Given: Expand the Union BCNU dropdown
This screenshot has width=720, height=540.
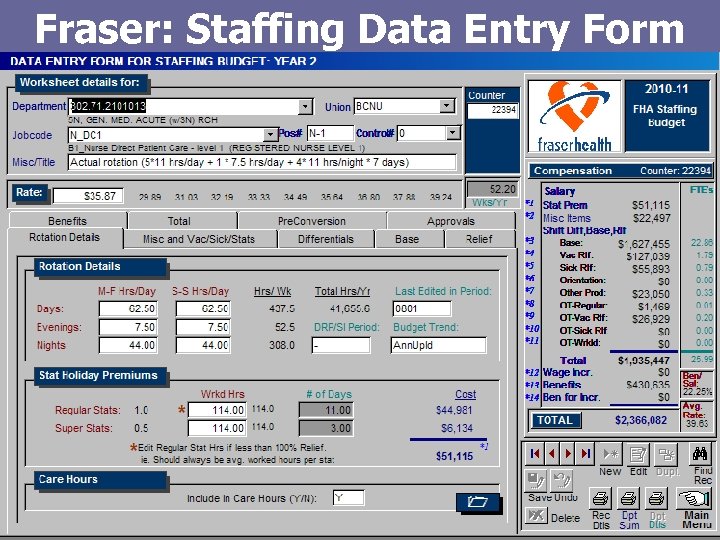Looking at the screenshot, I should click(446, 106).
